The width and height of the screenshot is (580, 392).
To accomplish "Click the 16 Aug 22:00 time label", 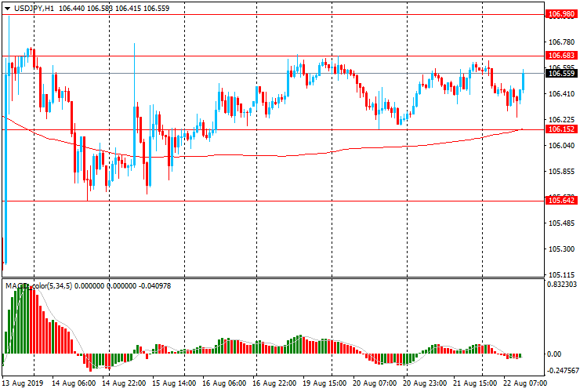I will [x=274, y=383].
